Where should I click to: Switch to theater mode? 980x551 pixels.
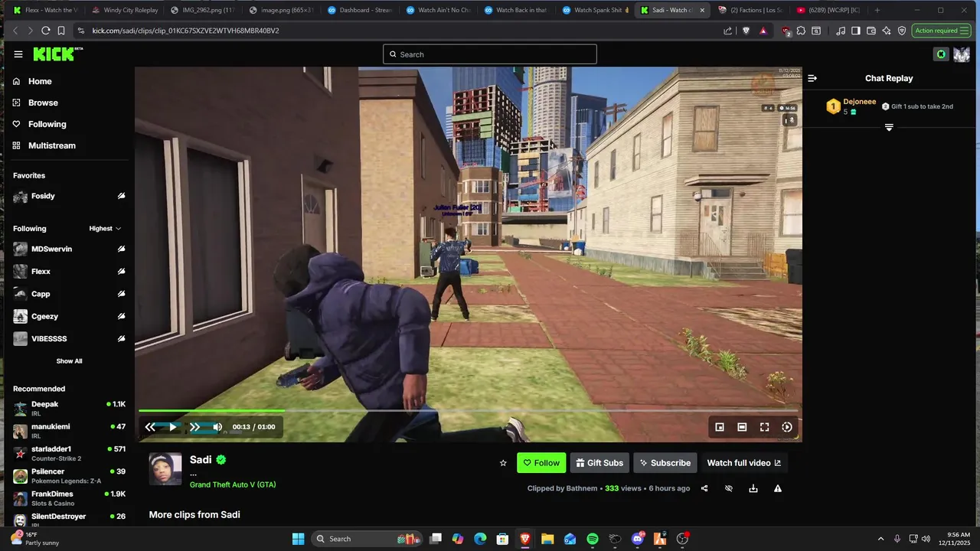click(742, 427)
